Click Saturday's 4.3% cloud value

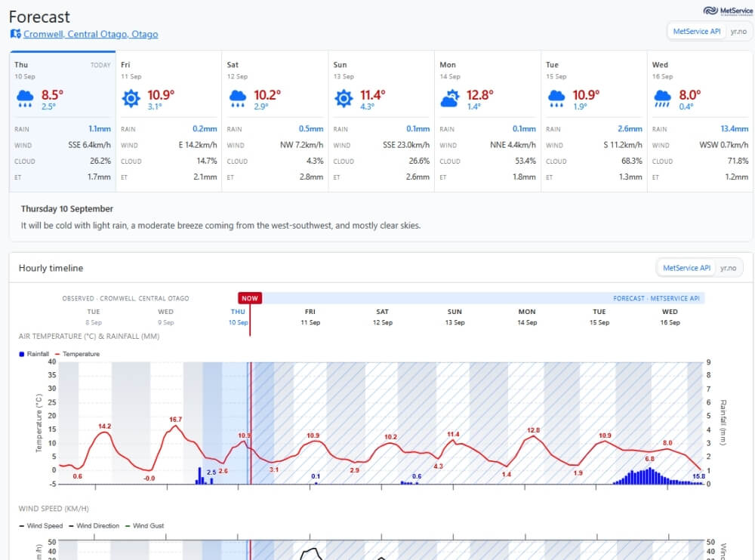[x=315, y=161]
